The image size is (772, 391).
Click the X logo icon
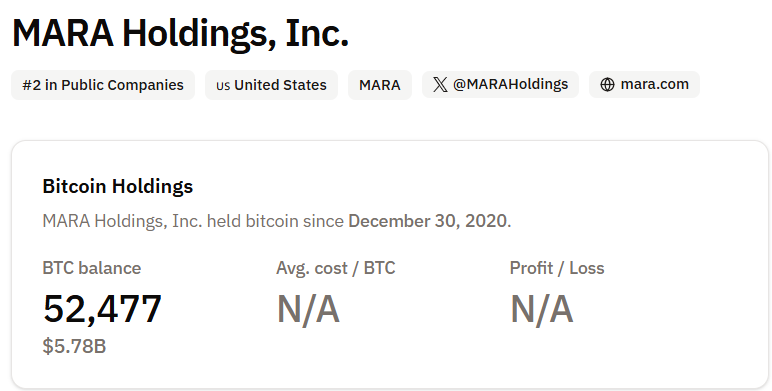pyautogui.click(x=440, y=85)
